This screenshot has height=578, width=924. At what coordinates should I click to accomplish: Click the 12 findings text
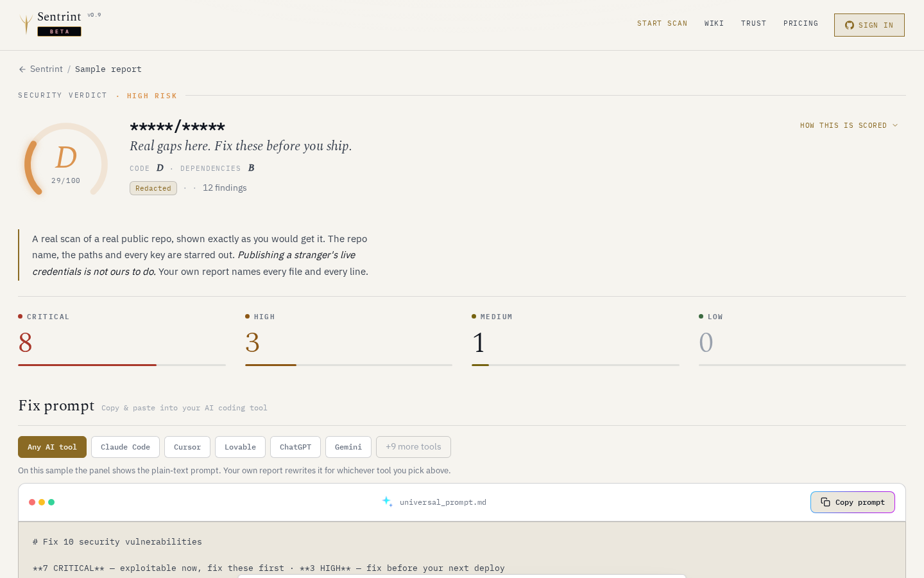(225, 188)
